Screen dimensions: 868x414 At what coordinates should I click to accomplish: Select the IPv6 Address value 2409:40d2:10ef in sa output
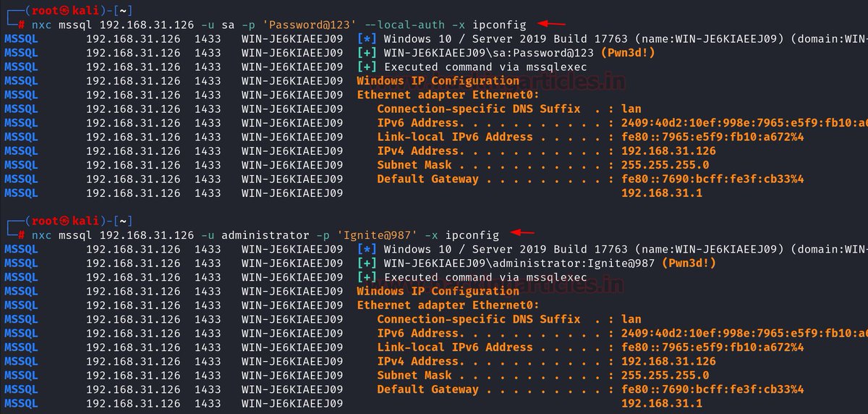[x=744, y=123]
